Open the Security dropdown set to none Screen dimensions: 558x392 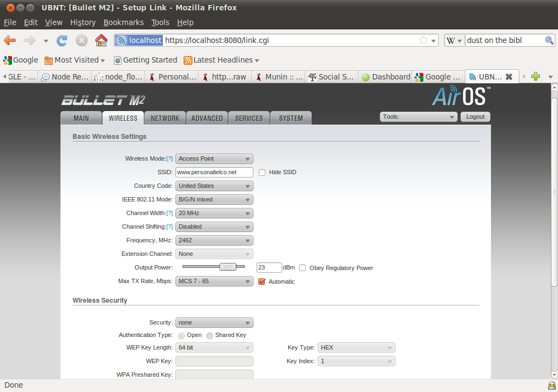[x=214, y=323]
